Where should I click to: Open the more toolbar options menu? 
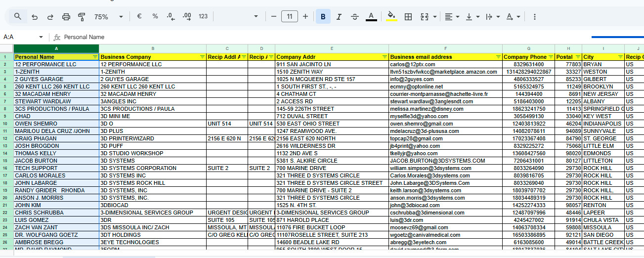tap(535, 17)
